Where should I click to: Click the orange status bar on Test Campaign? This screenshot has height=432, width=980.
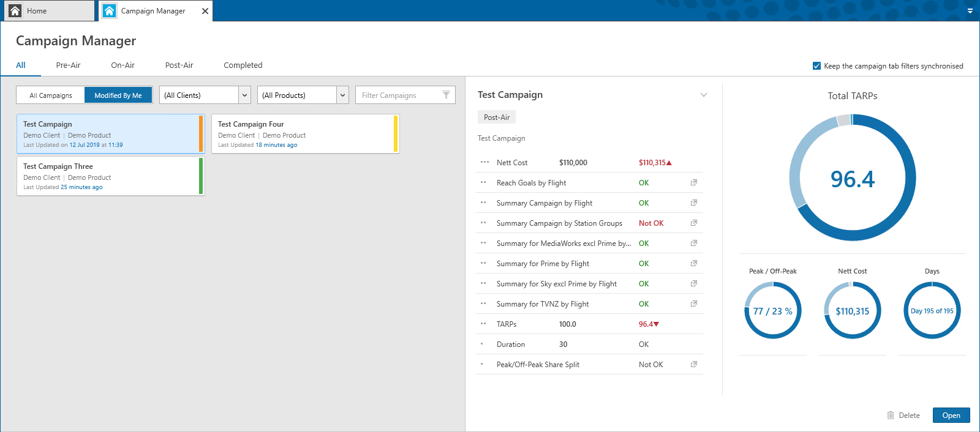201,133
